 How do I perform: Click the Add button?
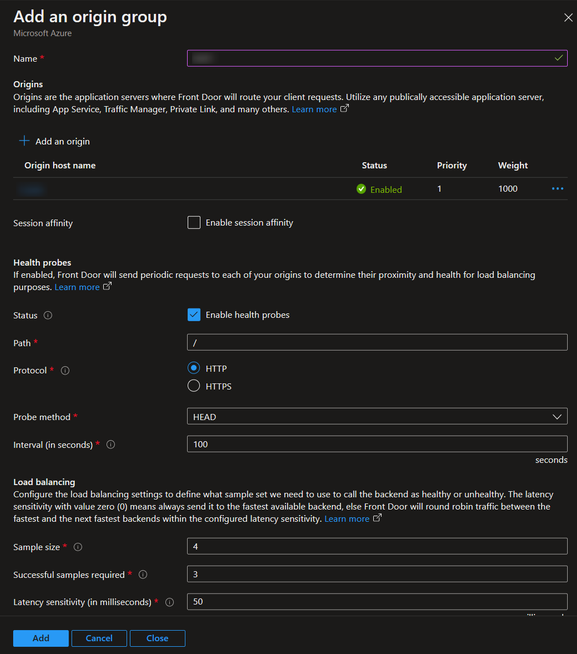(41, 638)
